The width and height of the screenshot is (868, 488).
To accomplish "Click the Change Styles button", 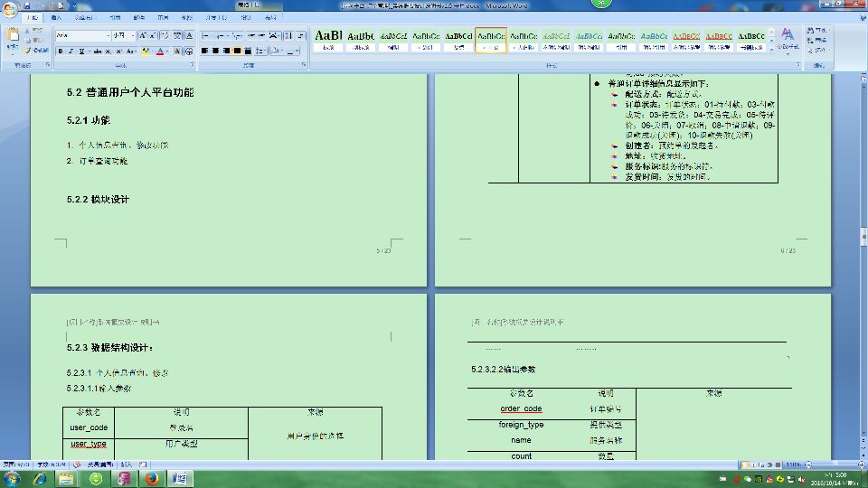I will click(x=788, y=40).
